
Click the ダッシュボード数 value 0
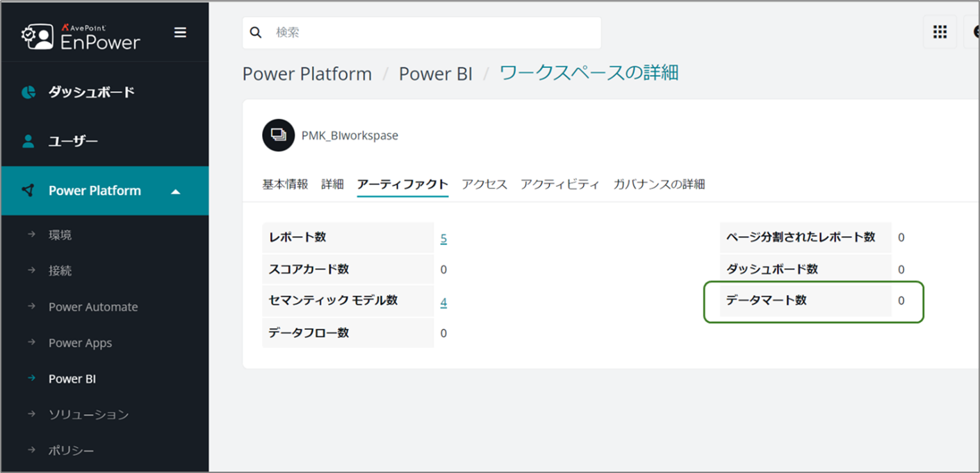(901, 270)
